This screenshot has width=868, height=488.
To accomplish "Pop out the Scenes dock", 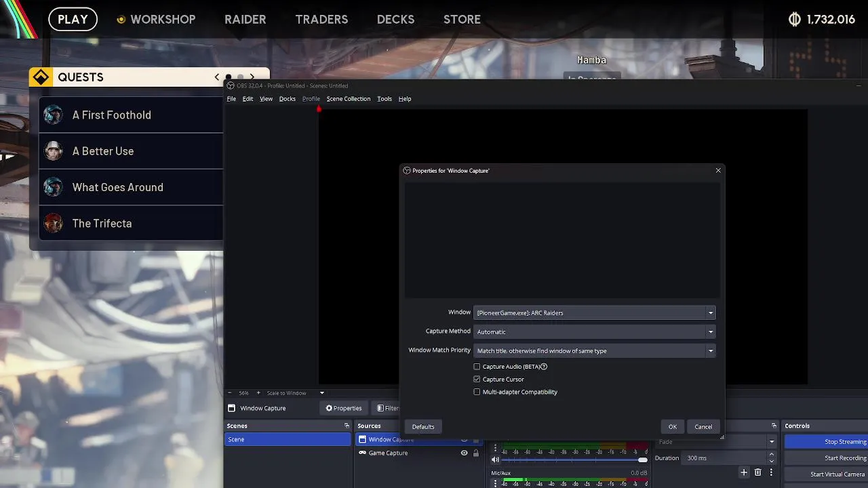I will (x=347, y=426).
